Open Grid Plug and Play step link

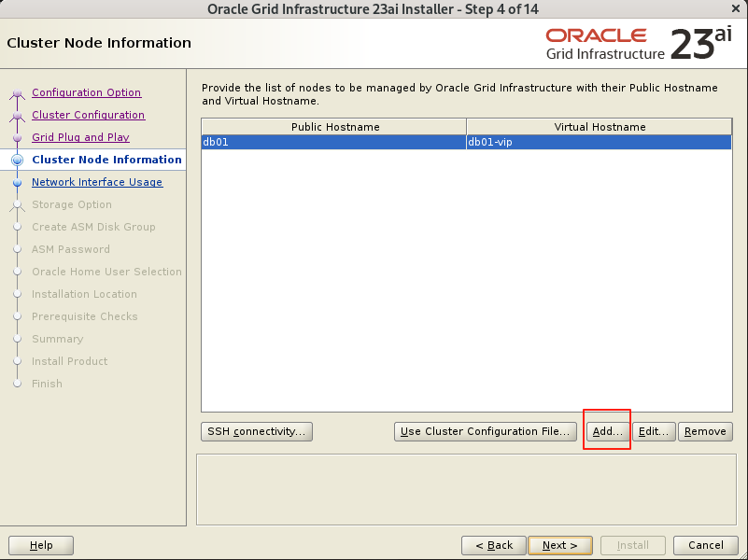(x=80, y=137)
